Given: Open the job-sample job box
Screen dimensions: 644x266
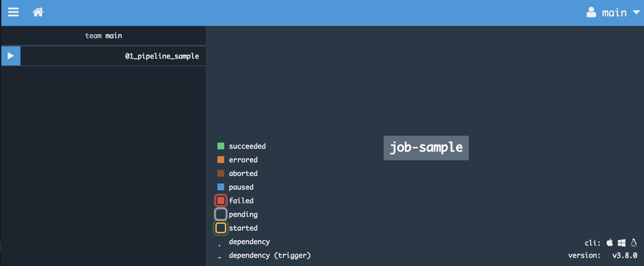Looking at the screenshot, I should pyautogui.click(x=426, y=148).
